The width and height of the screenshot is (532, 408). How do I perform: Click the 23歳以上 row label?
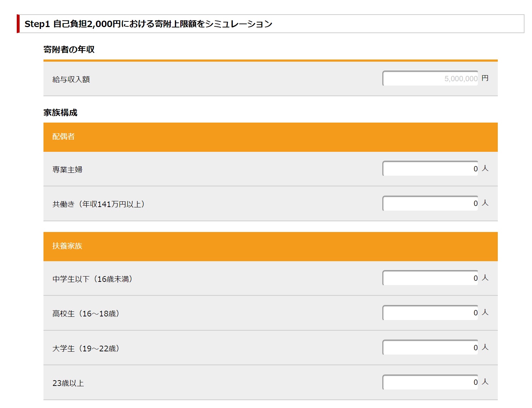point(68,383)
